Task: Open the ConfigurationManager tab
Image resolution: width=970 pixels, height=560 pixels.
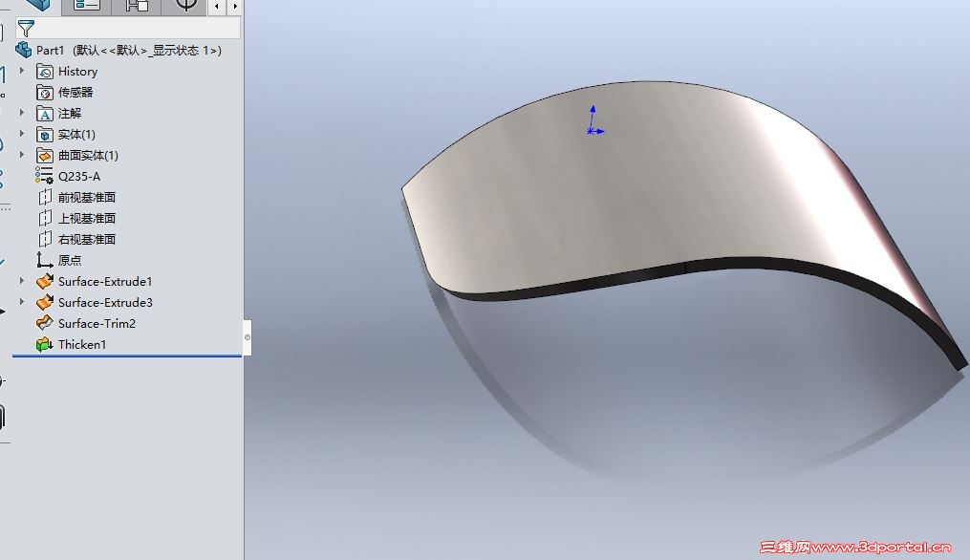Action: tap(136, 6)
